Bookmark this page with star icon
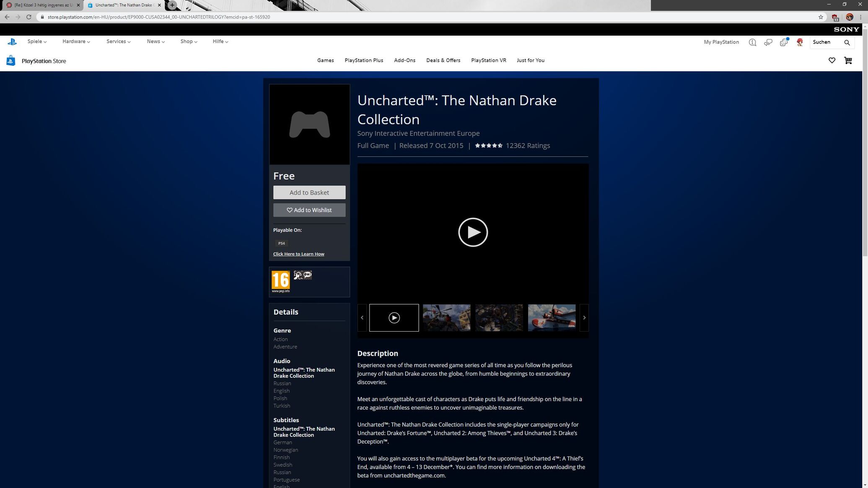This screenshot has height=488, width=868. pos(821,17)
